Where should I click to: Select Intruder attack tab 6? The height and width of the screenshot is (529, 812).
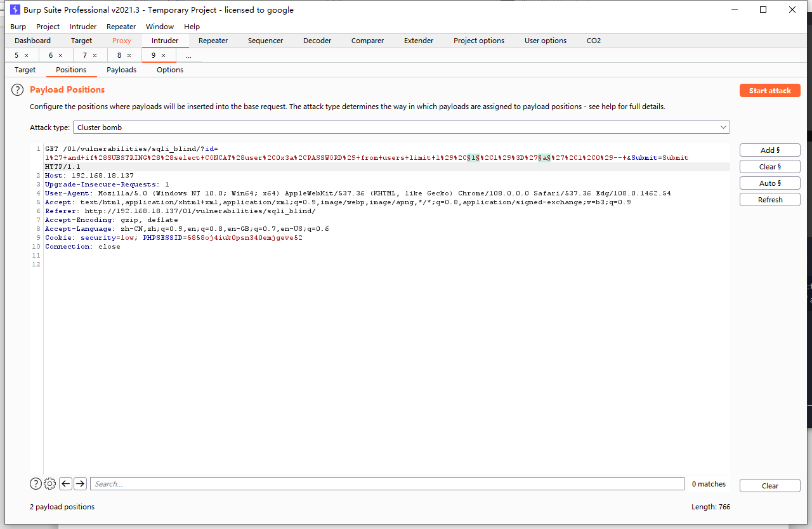click(x=51, y=56)
